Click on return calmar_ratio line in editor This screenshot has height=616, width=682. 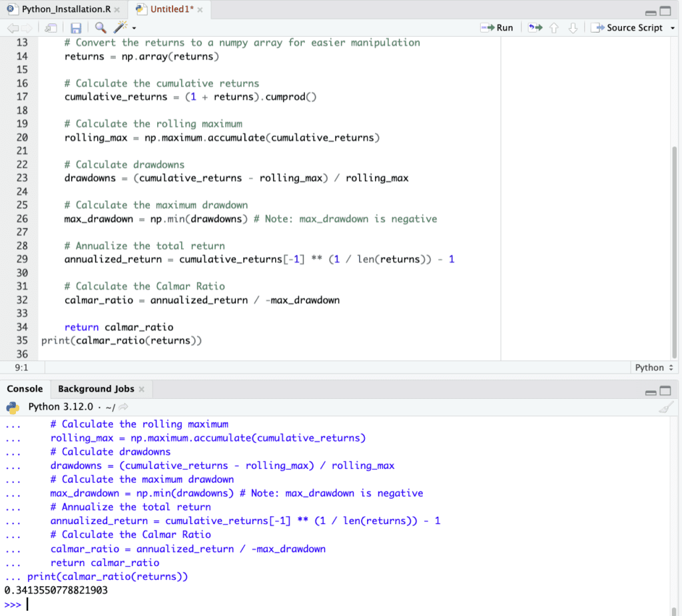point(119,327)
